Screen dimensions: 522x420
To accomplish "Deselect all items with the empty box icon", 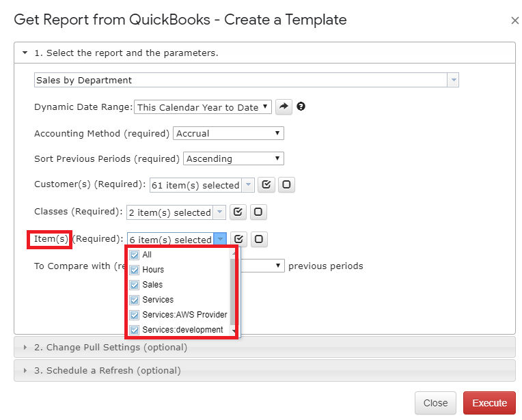I will point(259,239).
